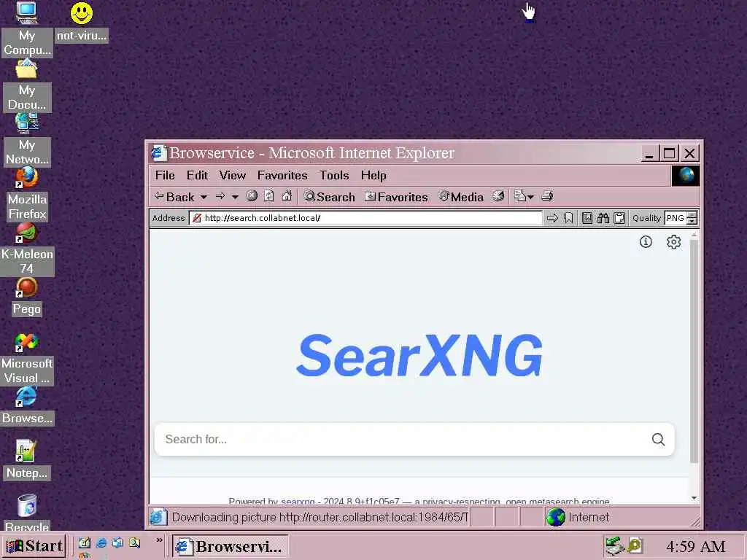Click the system tray network icon
Image resolution: width=747 pixels, height=560 pixels.
coord(614,545)
